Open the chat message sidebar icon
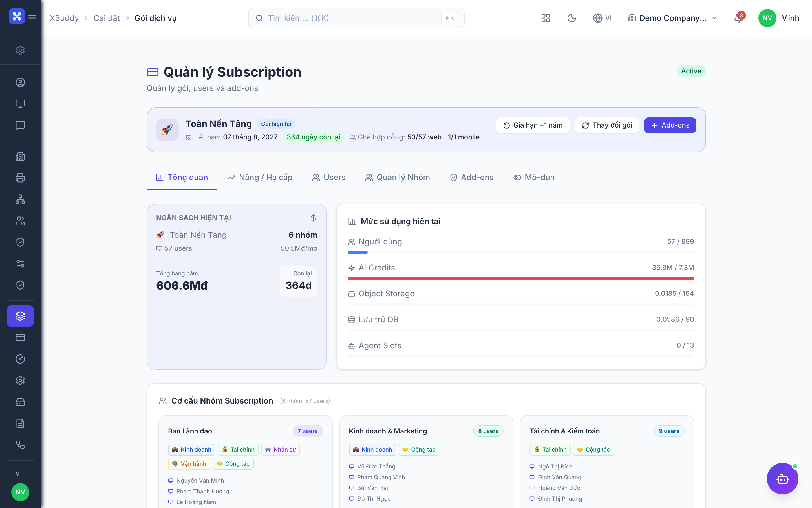Screen dimensions: 812x508 pos(20,125)
